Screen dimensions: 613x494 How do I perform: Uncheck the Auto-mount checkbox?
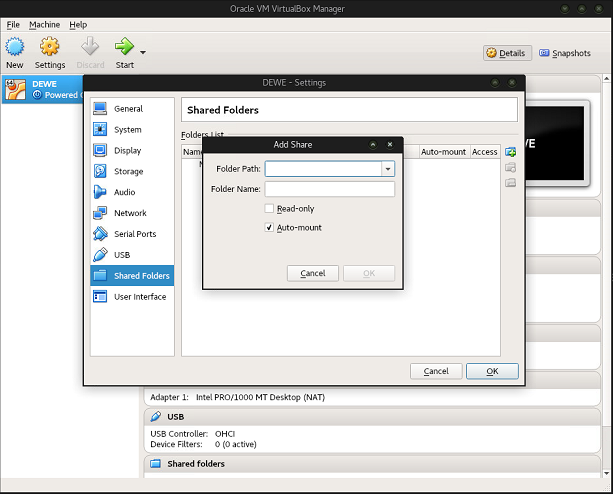[269, 227]
